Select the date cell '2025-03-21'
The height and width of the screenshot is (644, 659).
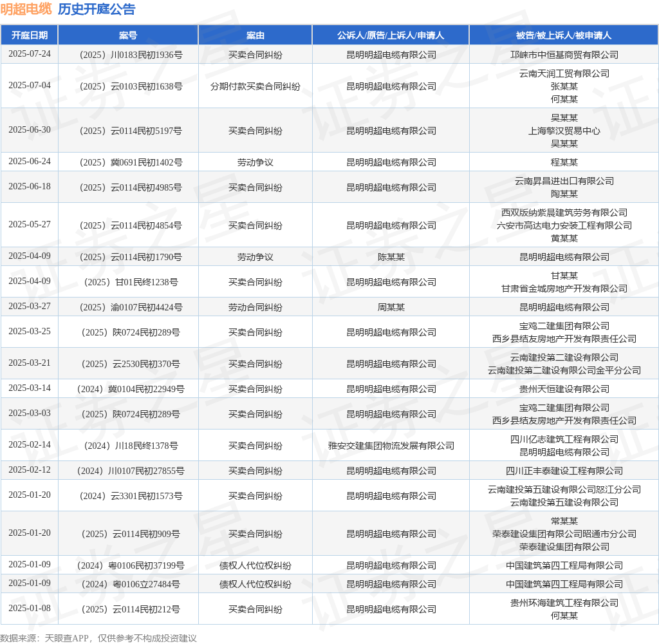tap(30, 363)
